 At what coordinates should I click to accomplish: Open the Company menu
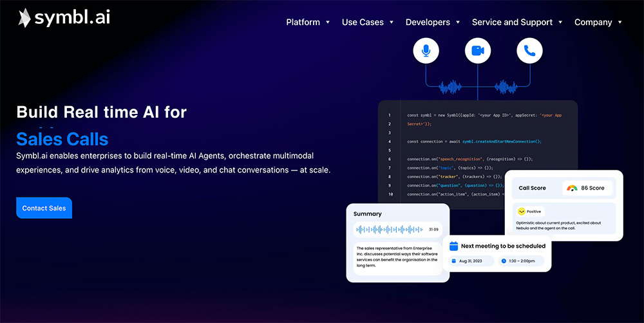593,22
